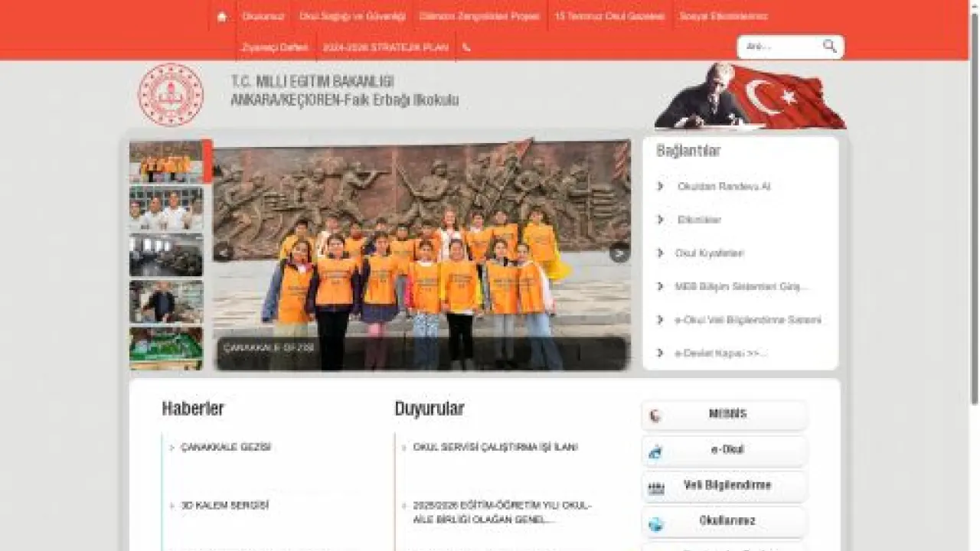Select the bottom green slider thumbnail
Viewport: 980px width, 551px height.
click(x=166, y=349)
